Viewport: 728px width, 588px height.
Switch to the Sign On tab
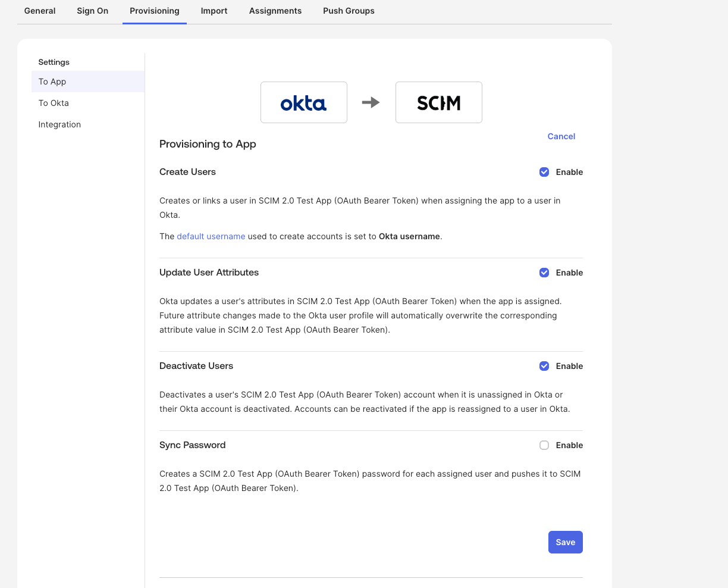(93, 11)
